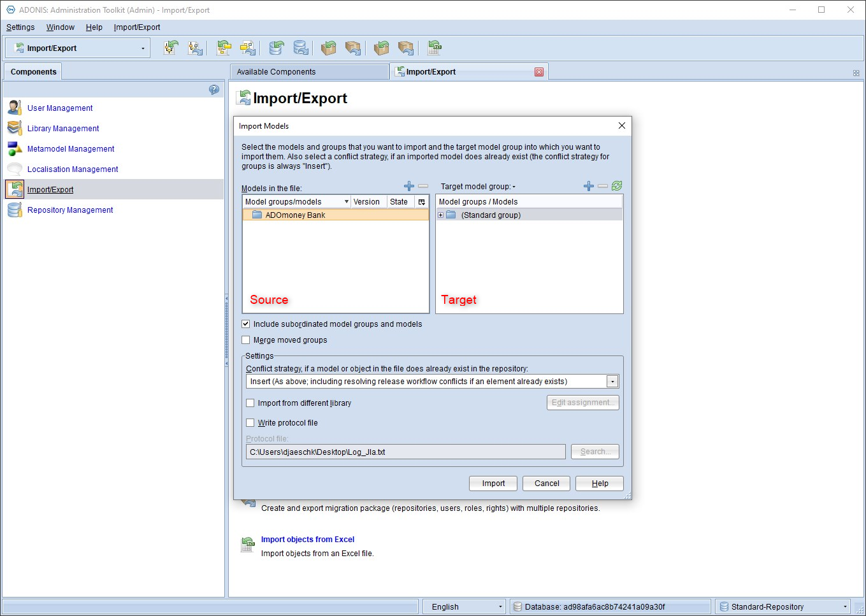Open Repository Management component
The image size is (866, 616).
coord(70,210)
